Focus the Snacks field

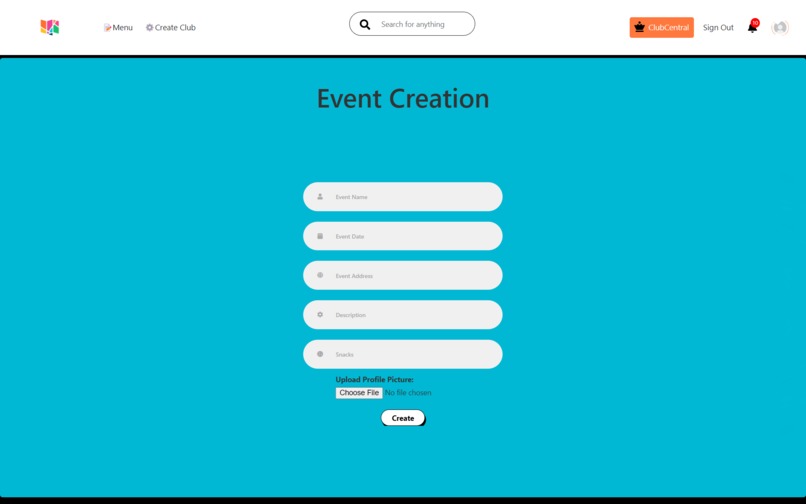(402, 354)
